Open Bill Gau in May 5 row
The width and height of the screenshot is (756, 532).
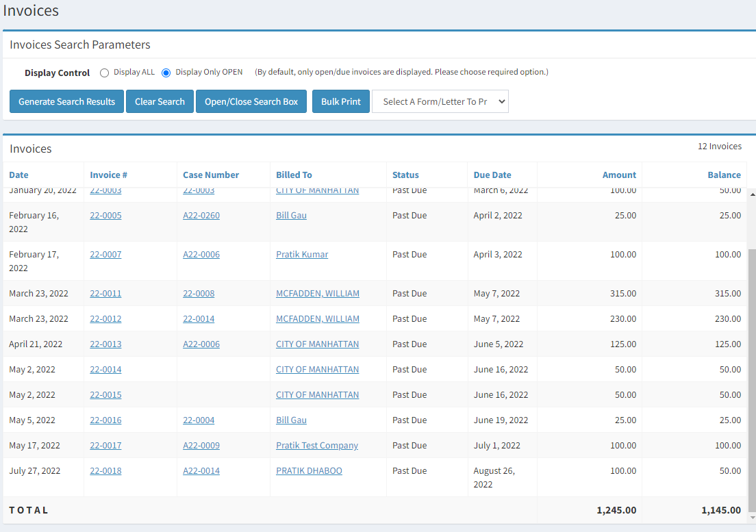coord(291,420)
